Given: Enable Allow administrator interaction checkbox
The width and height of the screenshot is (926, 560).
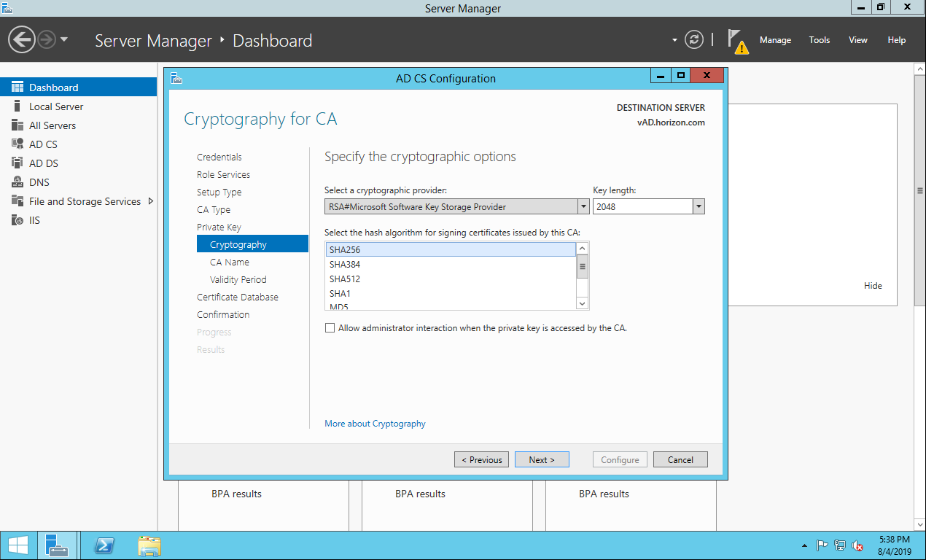Looking at the screenshot, I should tap(330, 328).
